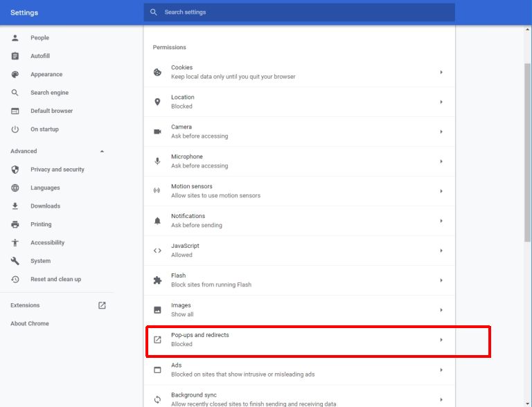Click the Flash puzzle piece icon
Image resolution: width=532 pixels, height=407 pixels.
(157, 280)
